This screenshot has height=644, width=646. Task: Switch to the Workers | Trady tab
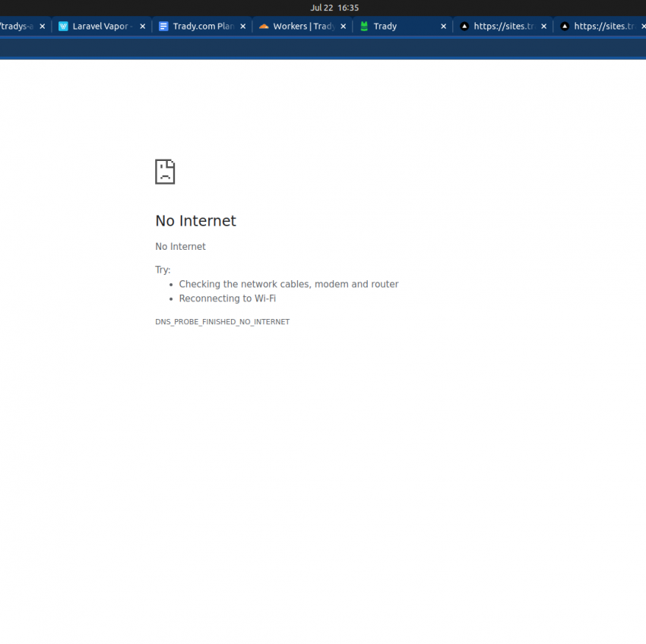click(x=303, y=27)
